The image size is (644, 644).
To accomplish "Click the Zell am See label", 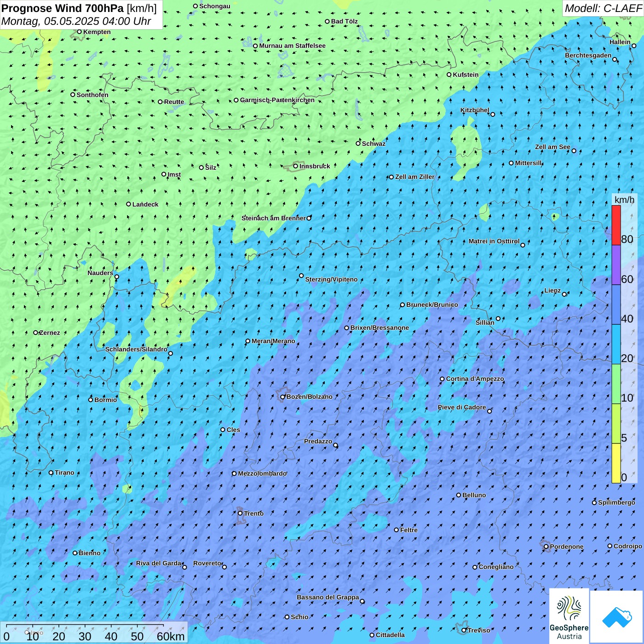I will coord(552,147).
